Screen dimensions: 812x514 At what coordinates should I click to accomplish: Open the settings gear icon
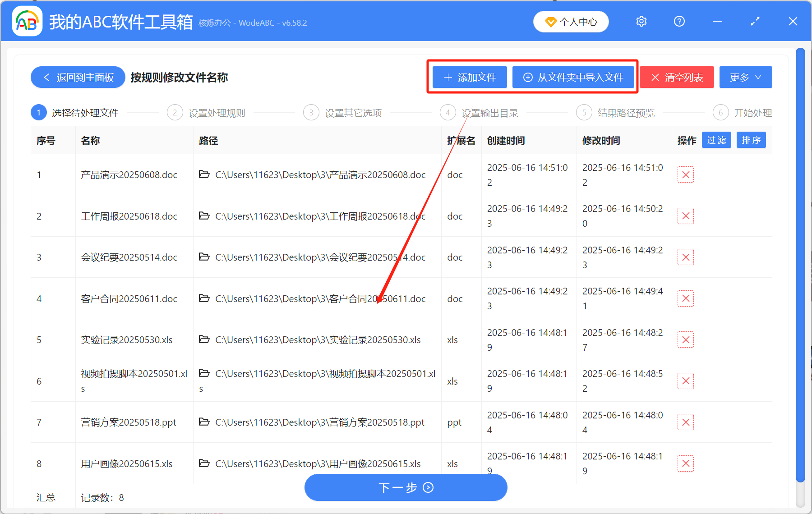coord(641,21)
